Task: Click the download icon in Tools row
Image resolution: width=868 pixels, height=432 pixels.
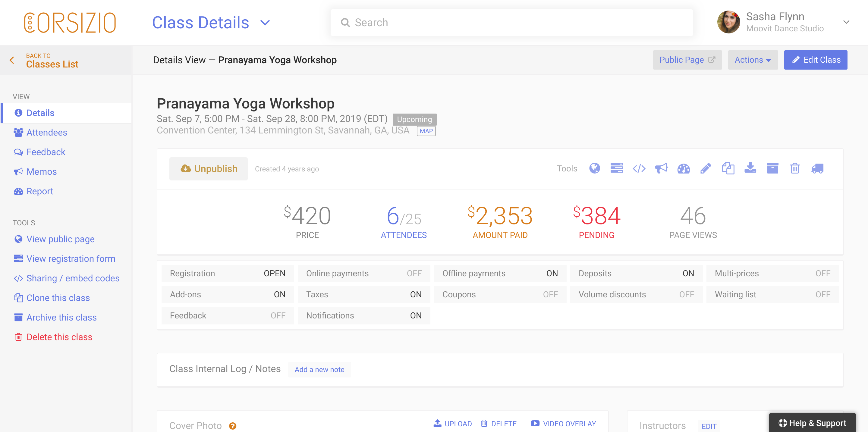Action: pyautogui.click(x=750, y=168)
